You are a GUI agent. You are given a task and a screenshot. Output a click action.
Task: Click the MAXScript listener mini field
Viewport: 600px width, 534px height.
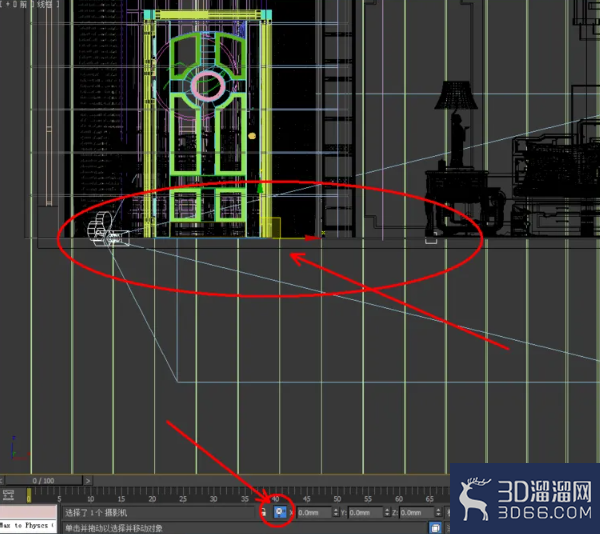pyautogui.click(x=28, y=526)
